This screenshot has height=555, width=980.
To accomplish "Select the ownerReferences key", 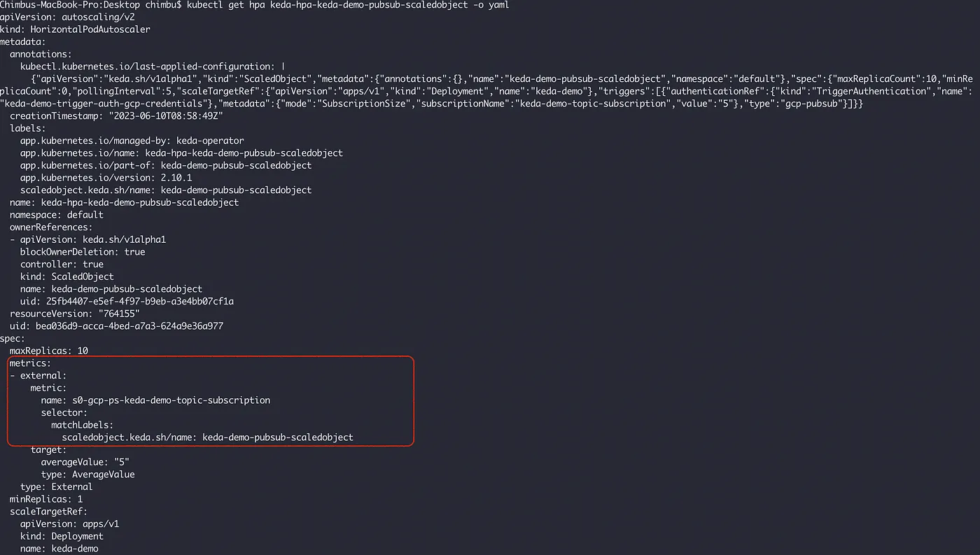I will pyautogui.click(x=51, y=227).
